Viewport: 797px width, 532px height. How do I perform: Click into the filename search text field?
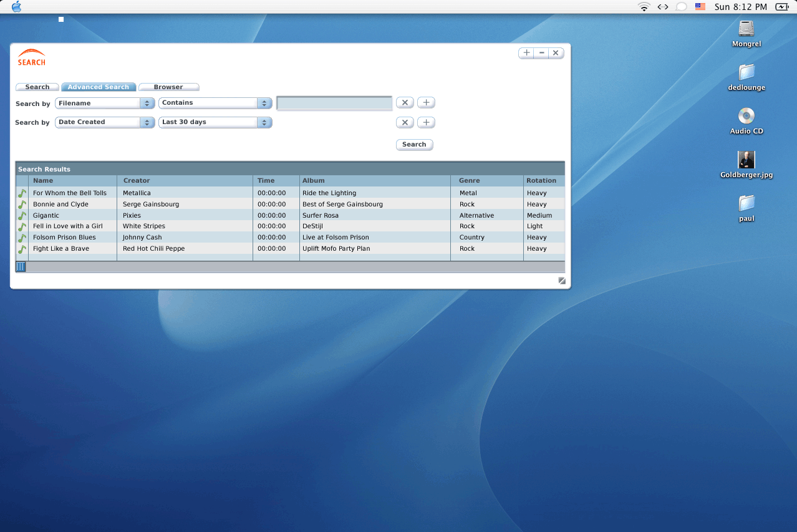(334, 103)
